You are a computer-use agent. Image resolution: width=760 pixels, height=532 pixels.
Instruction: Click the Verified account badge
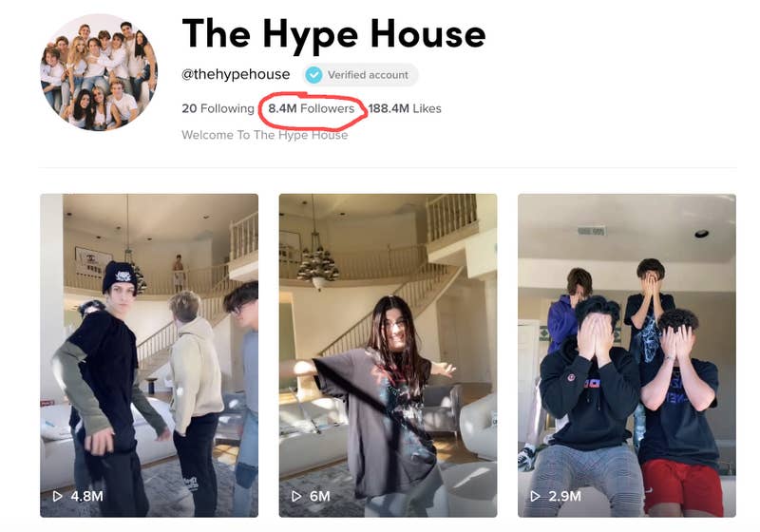(x=361, y=75)
